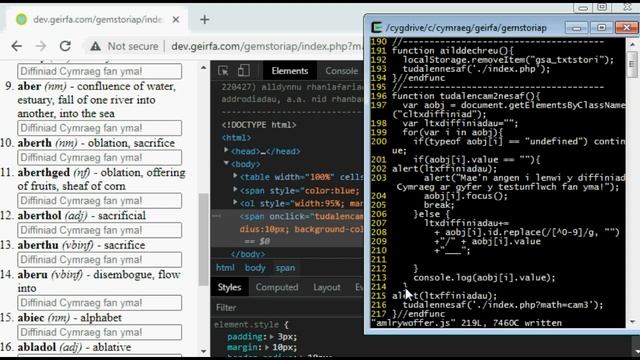Click the web page scrollbar thumb
This screenshot has width=640, height=360.
click(203, 240)
